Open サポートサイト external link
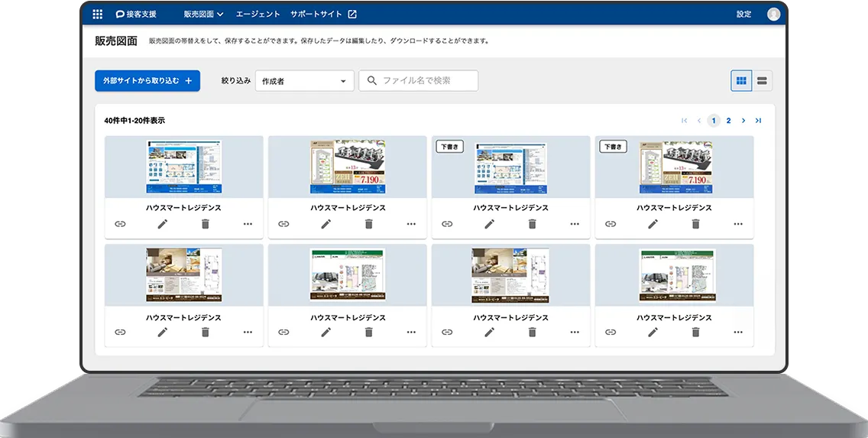The width and height of the screenshot is (868, 438). click(x=324, y=15)
